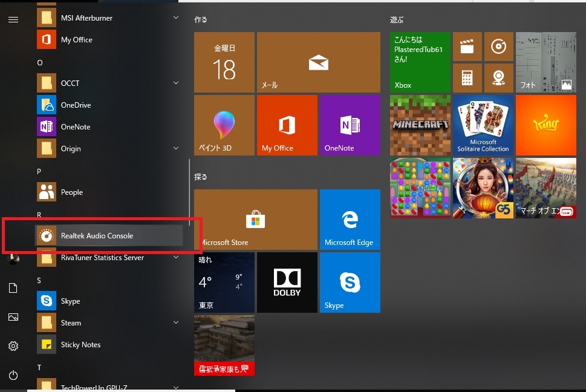Click the letter P group header
Viewport: 586px width, 392px height.
[x=39, y=172]
